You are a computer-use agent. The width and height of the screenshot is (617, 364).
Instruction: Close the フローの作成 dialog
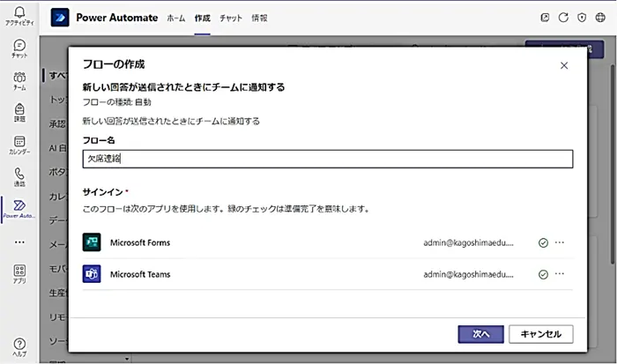(x=564, y=65)
